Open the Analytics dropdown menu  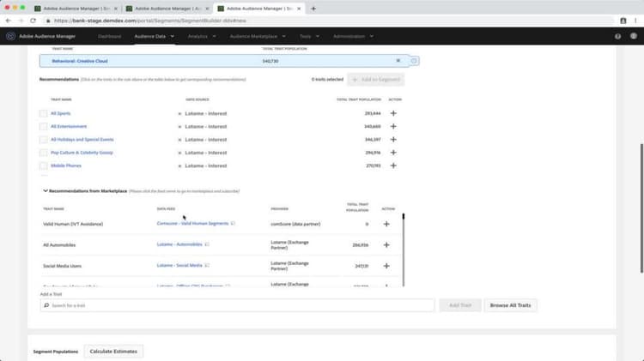(x=202, y=36)
